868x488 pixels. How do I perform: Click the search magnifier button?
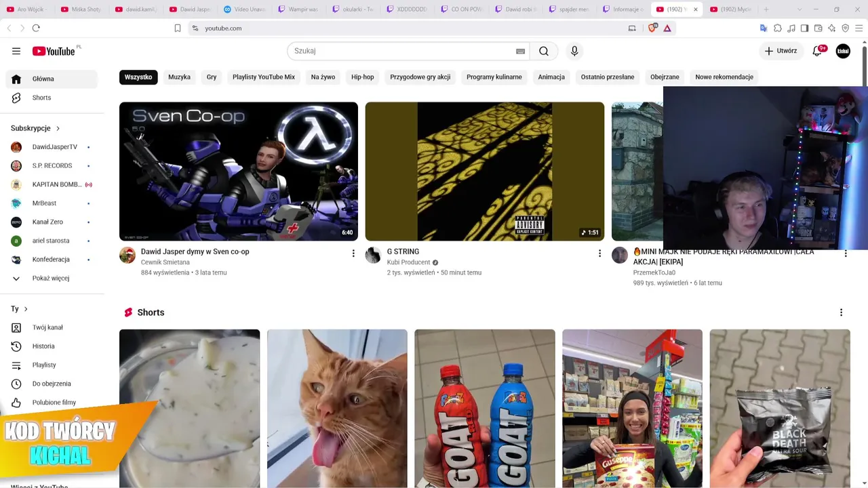[x=544, y=51]
